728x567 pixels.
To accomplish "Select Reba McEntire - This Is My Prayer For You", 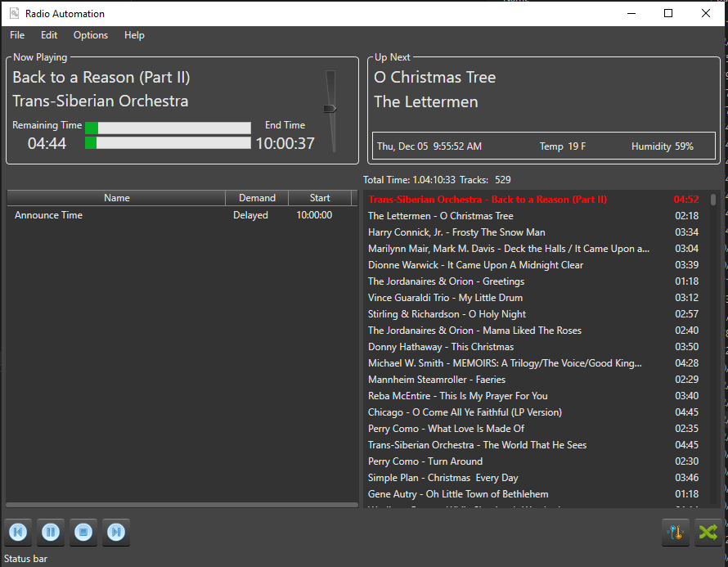I will 534,396.
